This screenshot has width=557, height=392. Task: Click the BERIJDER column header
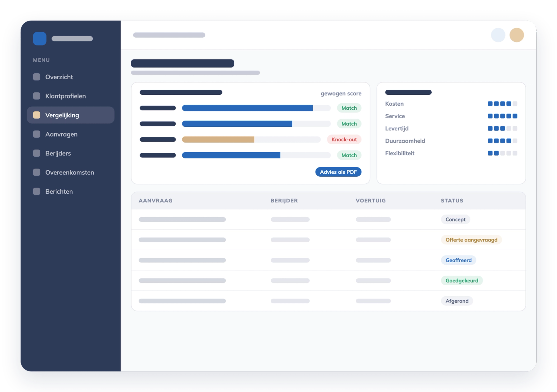coord(284,200)
